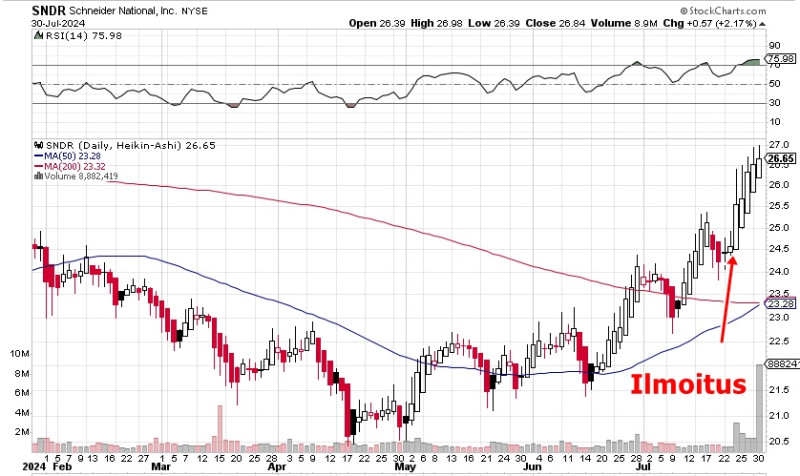This screenshot has height=476, width=800.
Task: Click the RSI(14) 75.98 legend text
Action: tap(84, 36)
